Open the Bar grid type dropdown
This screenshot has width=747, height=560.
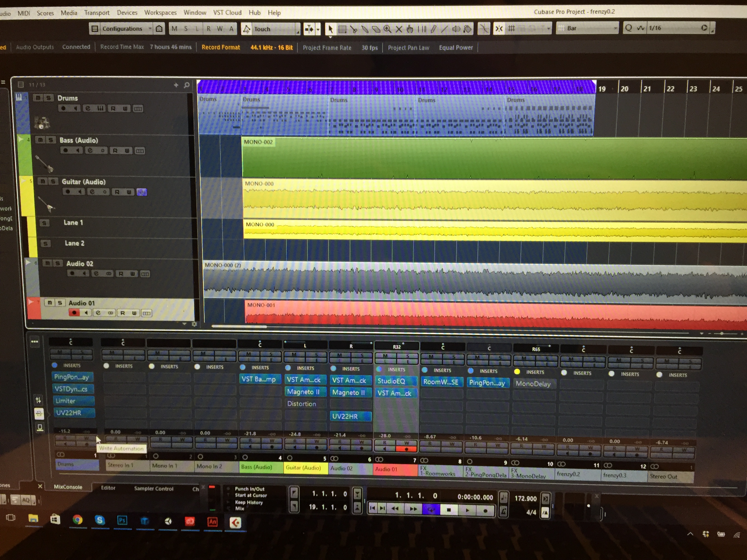click(x=588, y=28)
